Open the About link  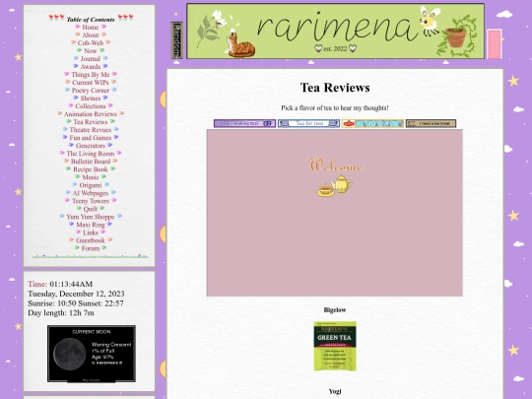click(91, 34)
